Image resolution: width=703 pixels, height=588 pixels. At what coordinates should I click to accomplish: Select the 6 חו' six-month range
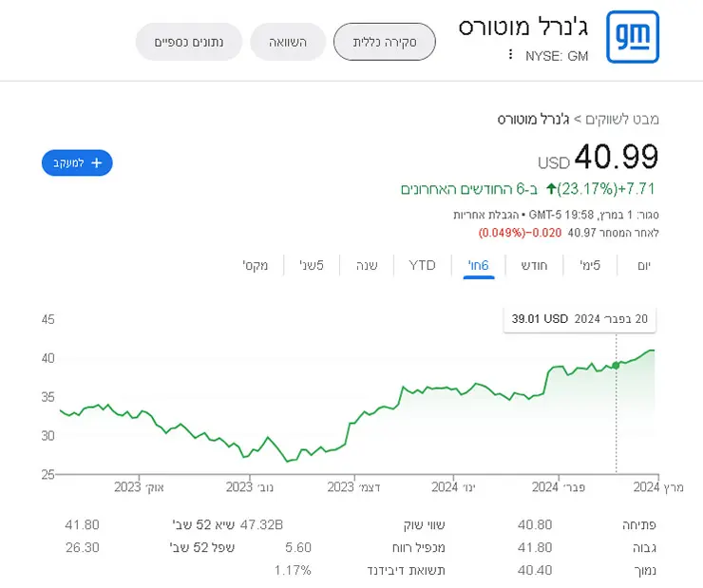(x=479, y=265)
